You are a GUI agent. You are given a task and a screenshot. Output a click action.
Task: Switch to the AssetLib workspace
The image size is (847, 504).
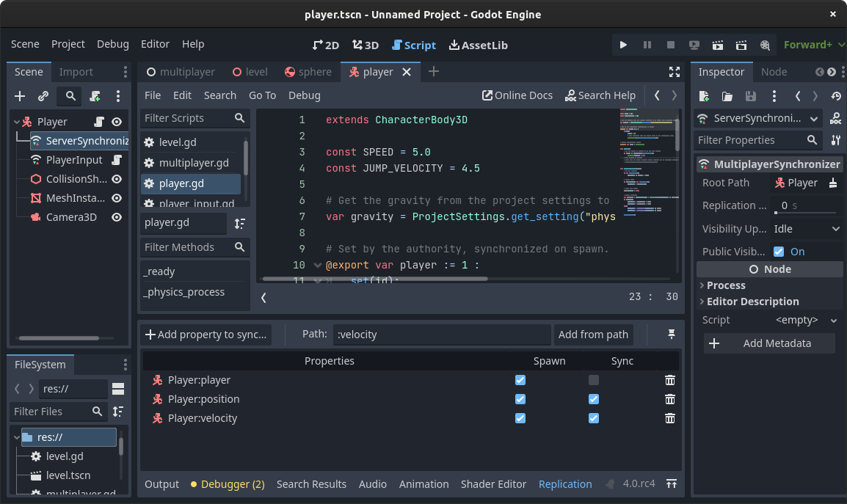coord(478,45)
